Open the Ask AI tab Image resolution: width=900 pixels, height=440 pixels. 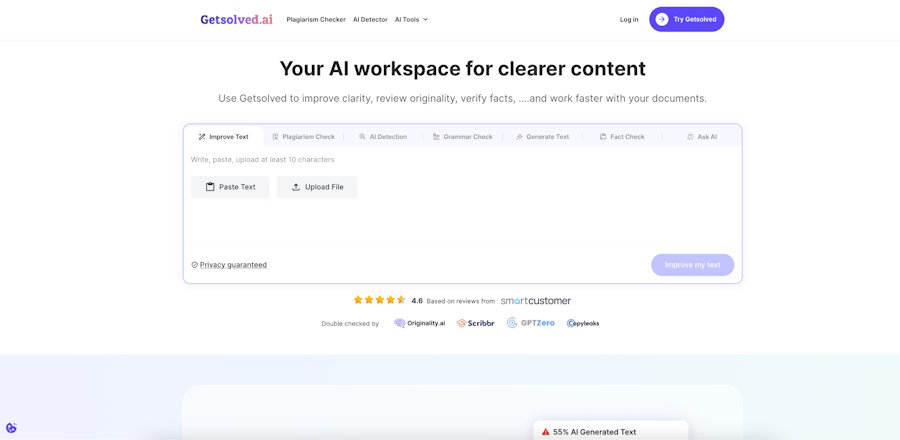tap(701, 137)
